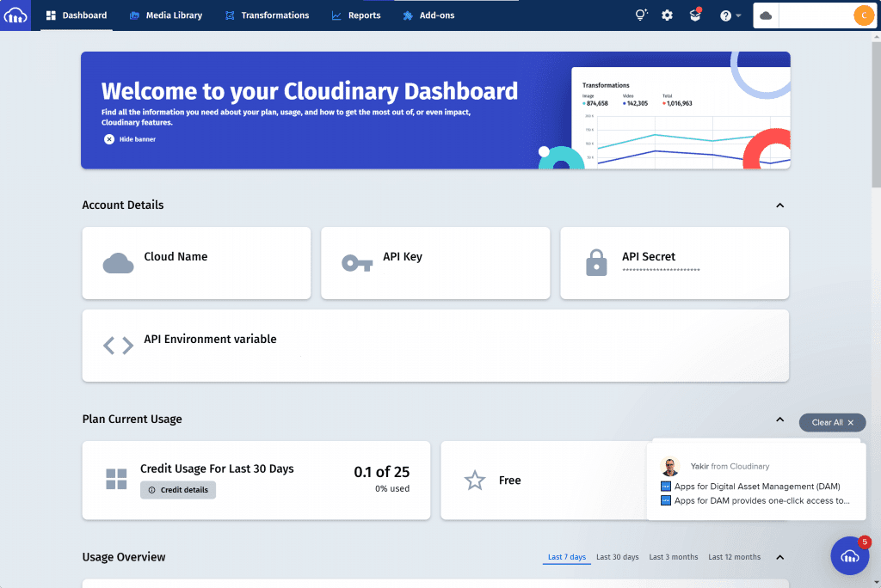Click the help question mark icon

725,15
